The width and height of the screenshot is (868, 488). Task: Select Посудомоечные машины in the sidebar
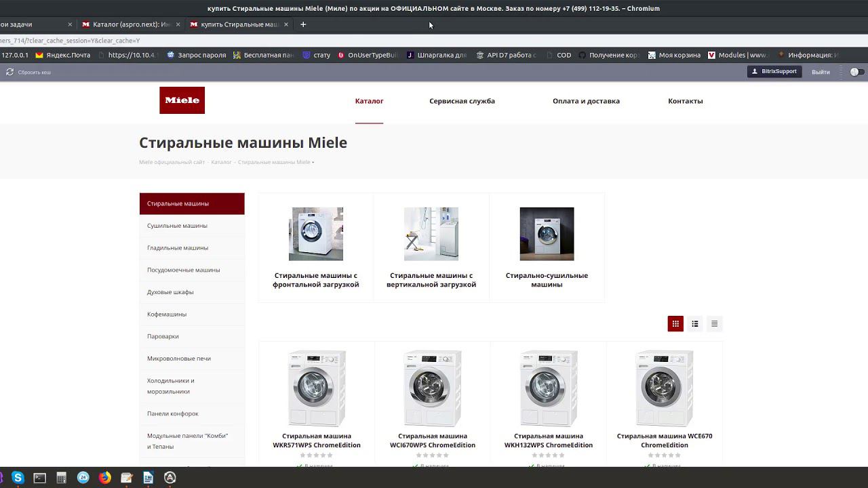click(192, 270)
